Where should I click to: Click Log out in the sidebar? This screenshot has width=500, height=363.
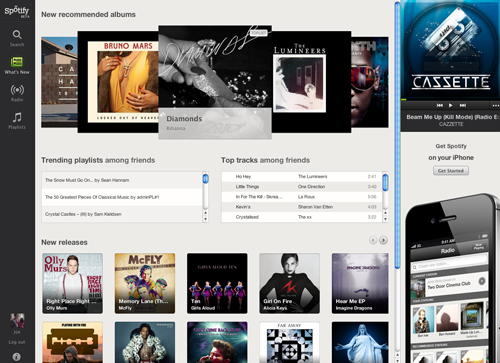(x=17, y=342)
